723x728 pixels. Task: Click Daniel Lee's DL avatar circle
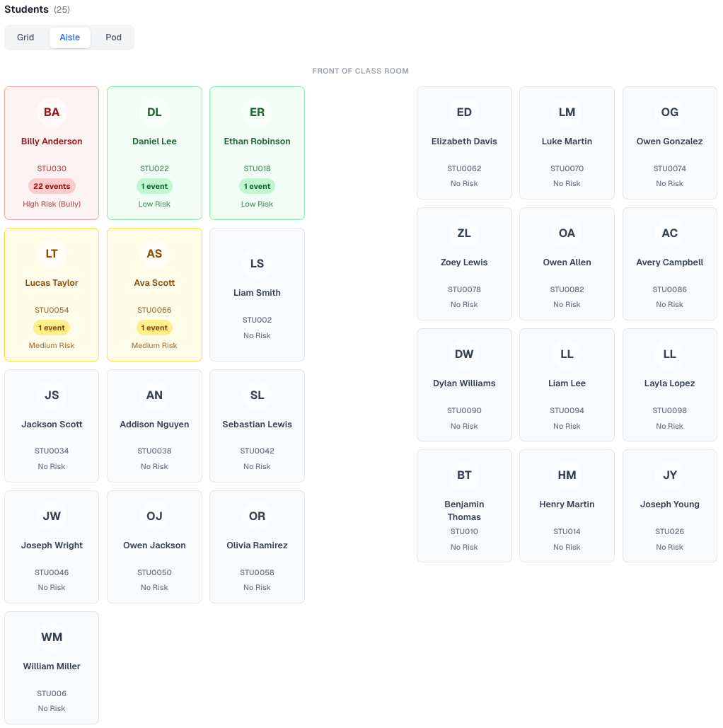(154, 112)
